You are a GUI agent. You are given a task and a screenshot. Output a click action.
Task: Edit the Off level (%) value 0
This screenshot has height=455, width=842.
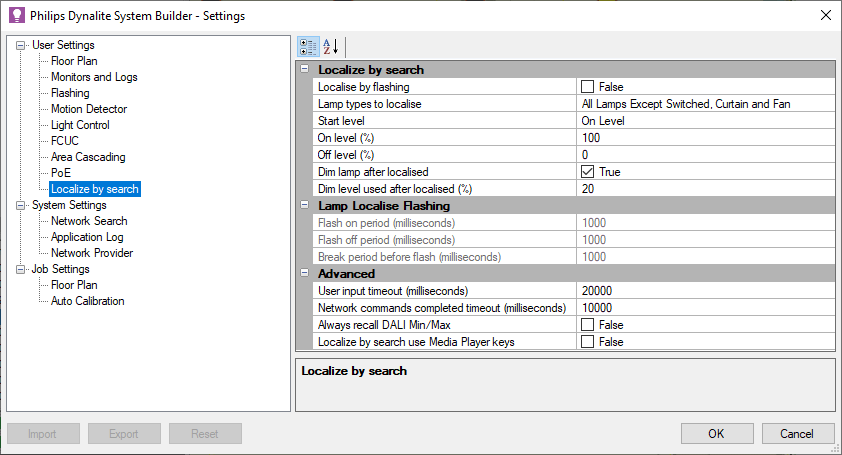point(706,155)
